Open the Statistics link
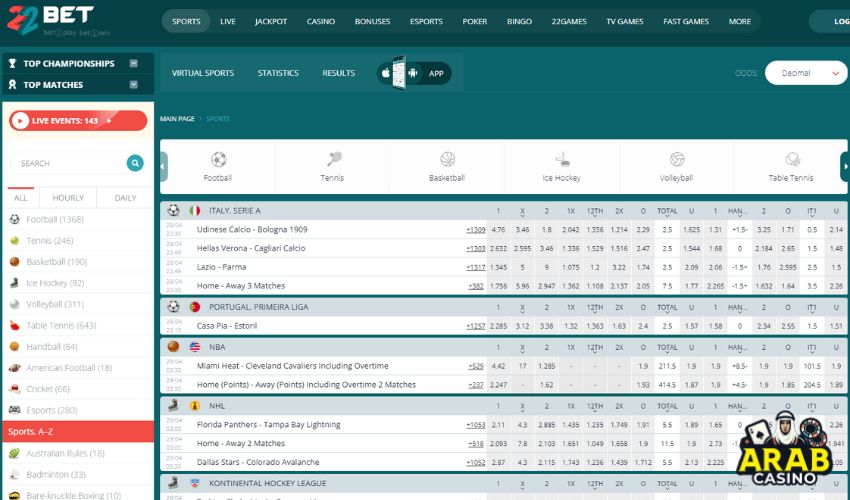The height and width of the screenshot is (500, 850). (x=278, y=73)
